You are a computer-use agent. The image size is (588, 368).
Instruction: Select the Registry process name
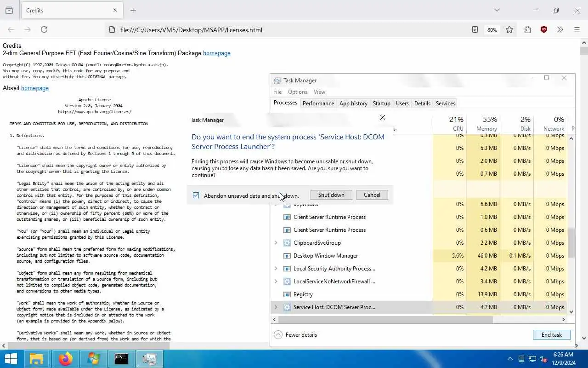tap(303, 294)
